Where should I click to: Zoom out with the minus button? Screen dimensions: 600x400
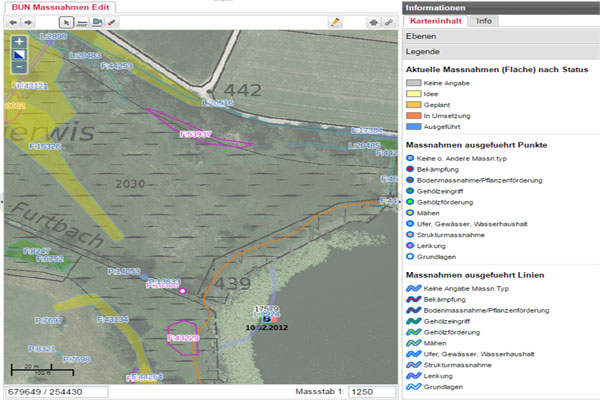(19, 67)
